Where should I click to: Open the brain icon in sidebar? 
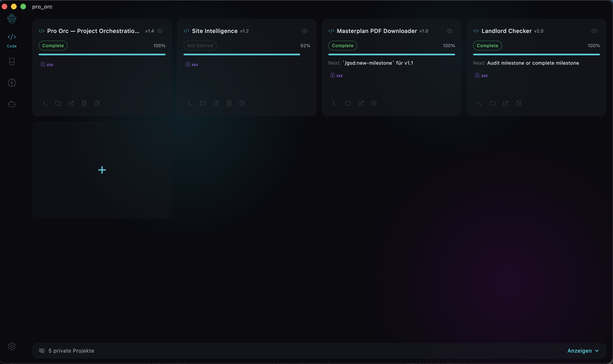pyautogui.click(x=12, y=83)
